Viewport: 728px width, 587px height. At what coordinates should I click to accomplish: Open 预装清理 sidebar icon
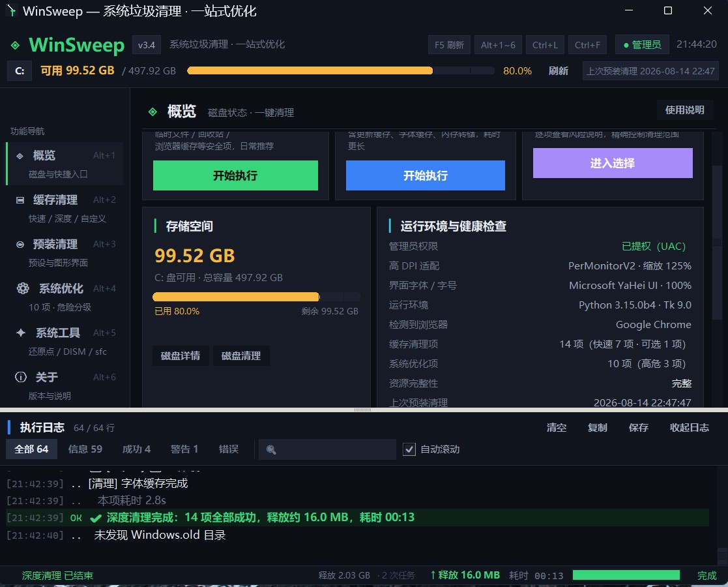tap(20, 245)
